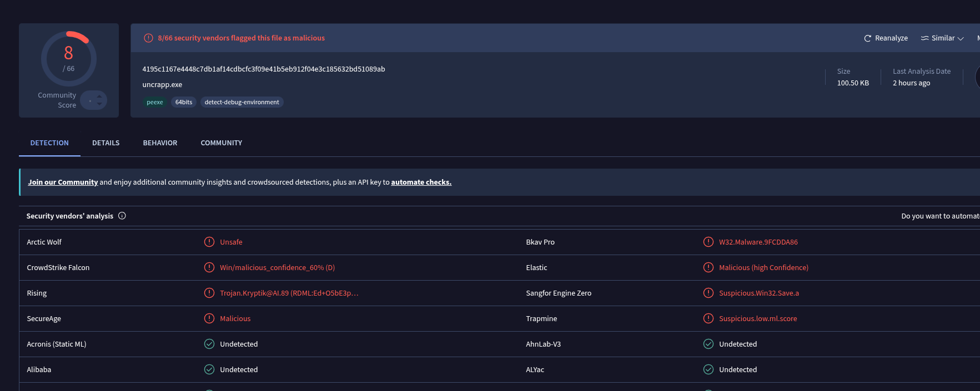The width and height of the screenshot is (980, 391).
Task: Click the '2 hours ago' analysis date
Action: pyautogui.click(x=911, y=83)
